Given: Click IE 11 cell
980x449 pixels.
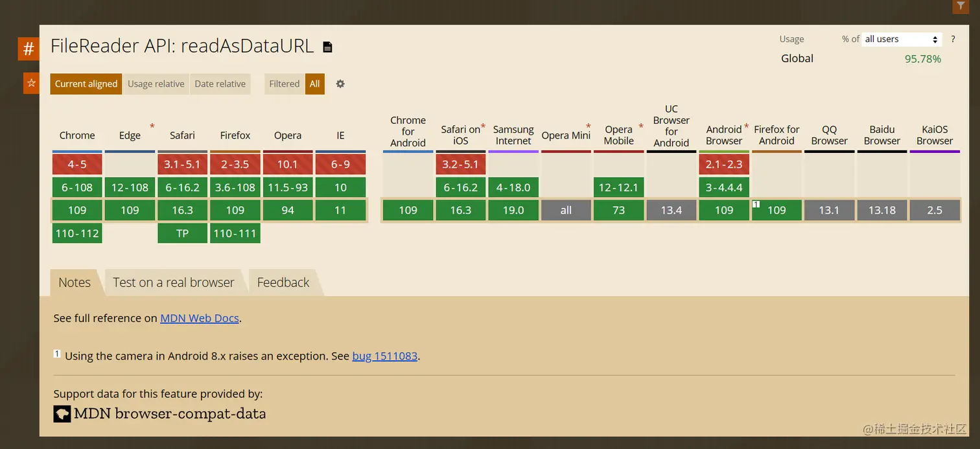Looking at the screenshot, I should coord(340,210).
